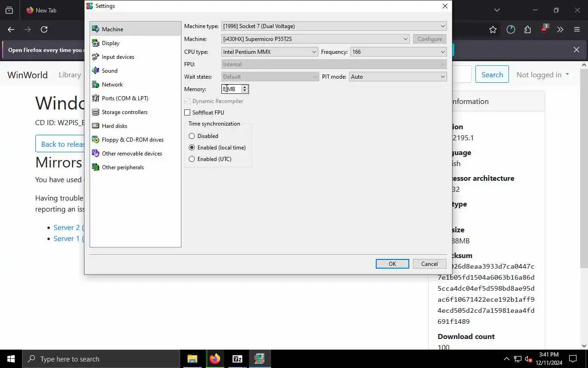Open the Sound settings icon

pyautogui.click(x=96, y=70)
